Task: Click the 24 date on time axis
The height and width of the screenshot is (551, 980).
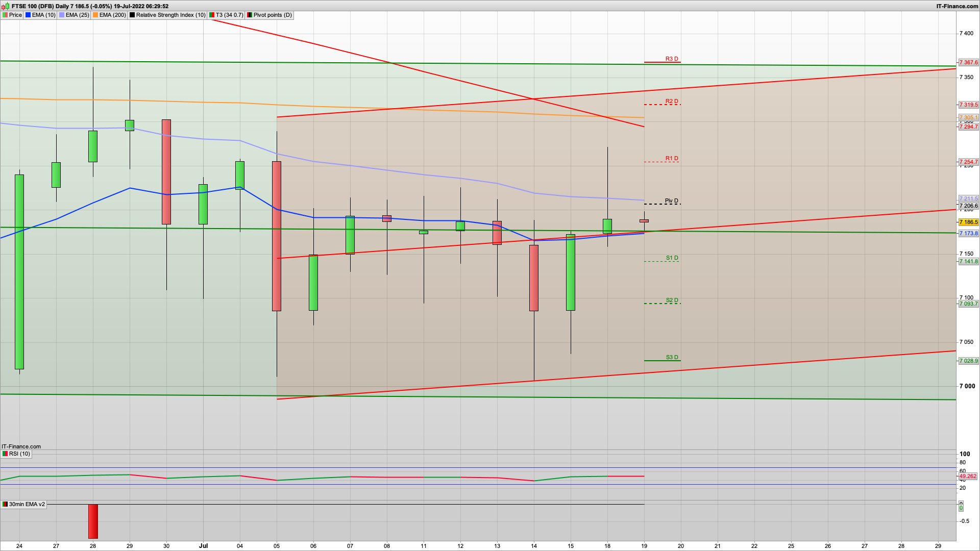Action: point(19,546)
